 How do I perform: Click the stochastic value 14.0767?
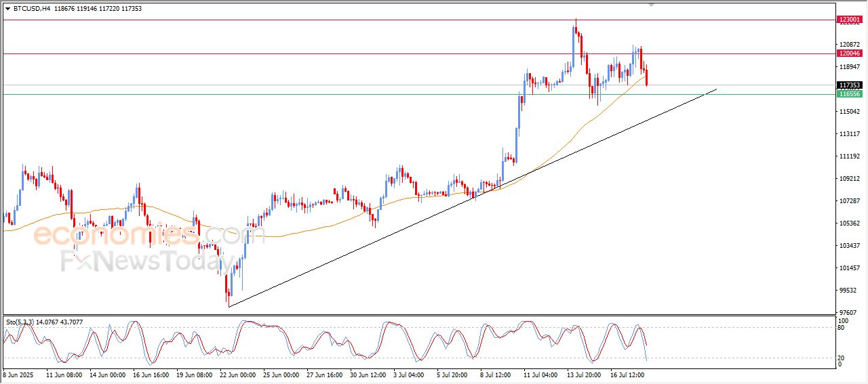(47, 322)
